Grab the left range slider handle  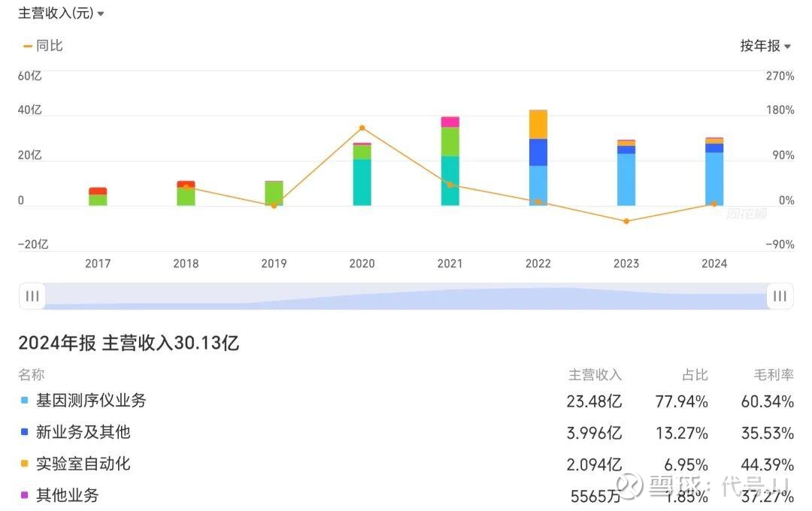coord(32,296)
